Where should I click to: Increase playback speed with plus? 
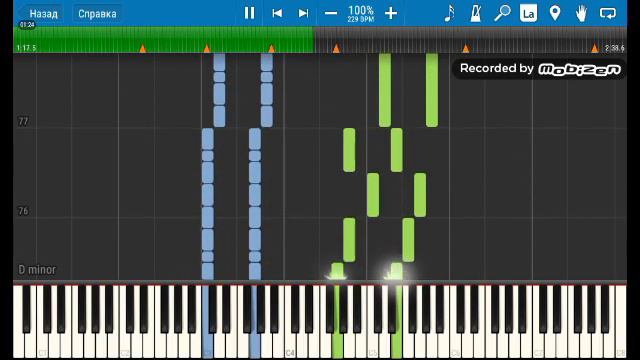coord(391,13)
